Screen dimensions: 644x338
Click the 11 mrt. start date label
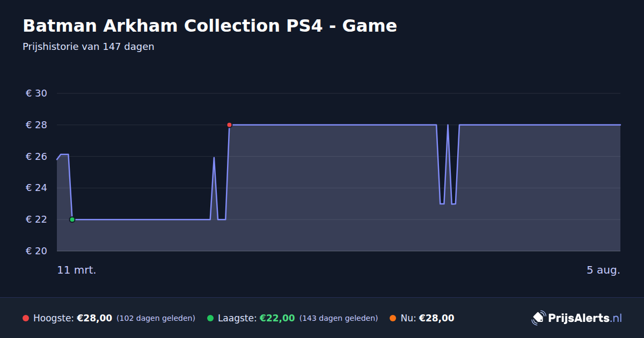77,270
